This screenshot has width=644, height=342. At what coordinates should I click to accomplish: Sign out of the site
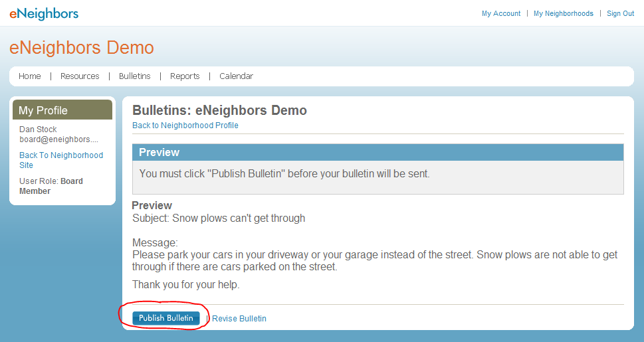[x=620, y=13]
